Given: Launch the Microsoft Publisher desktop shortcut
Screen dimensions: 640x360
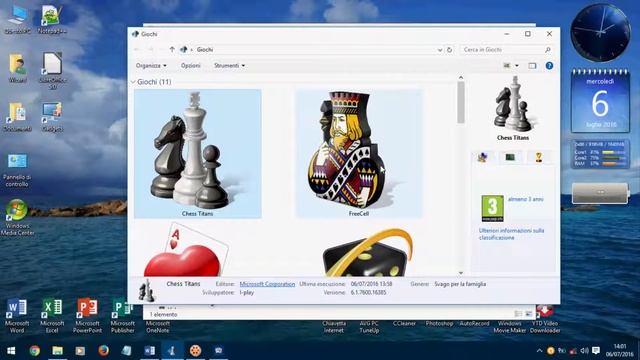Looking at the screenshot, I should (x=122, y=316).
